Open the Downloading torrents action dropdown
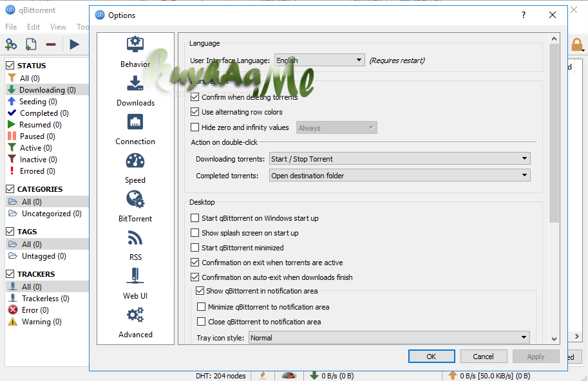This screenshot has height=381, width=588. (400, 159)
